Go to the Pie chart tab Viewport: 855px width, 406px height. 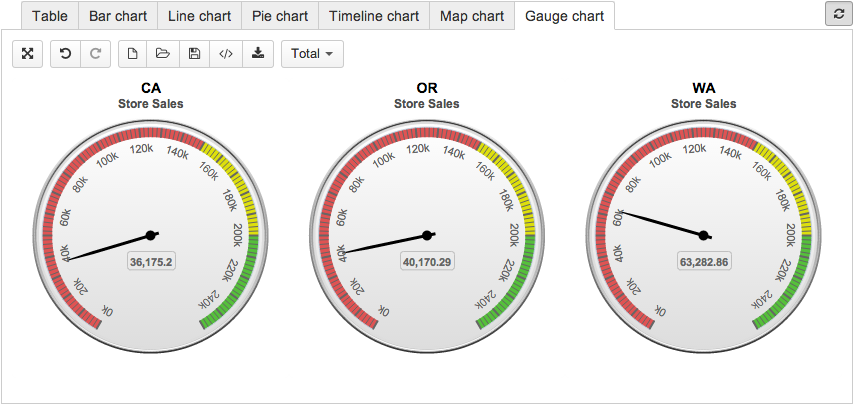tap(280, 16)
